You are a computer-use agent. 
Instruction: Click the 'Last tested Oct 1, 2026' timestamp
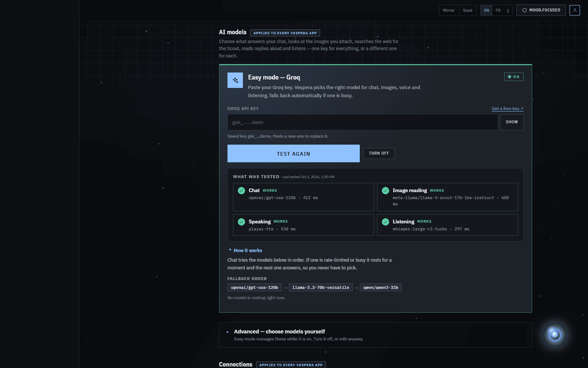click(x=308, y=177)
